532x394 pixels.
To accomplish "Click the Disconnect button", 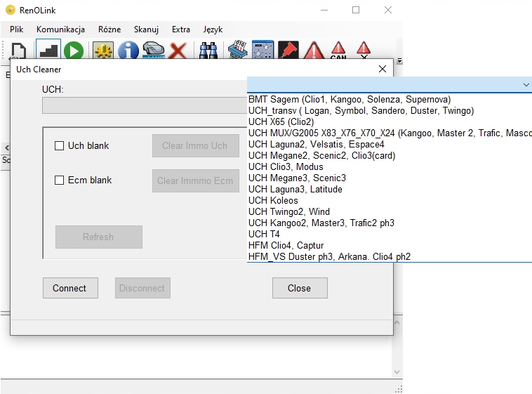I will 142,288.
